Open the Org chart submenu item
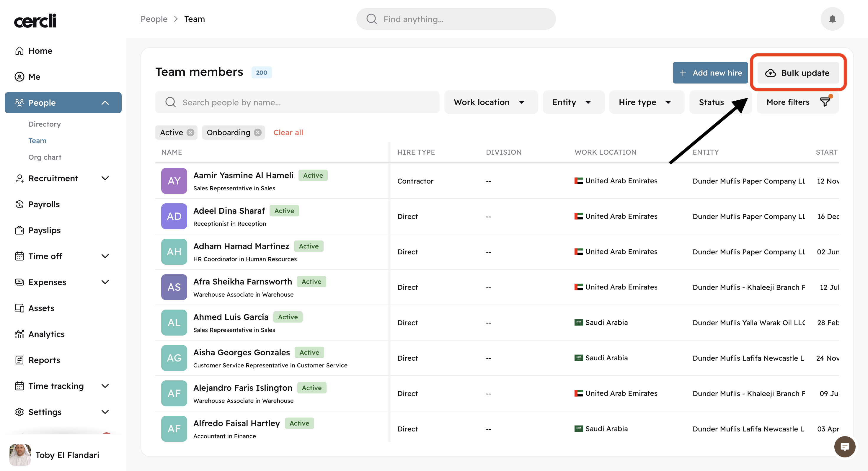868x471 pixels. coord(45,157)
